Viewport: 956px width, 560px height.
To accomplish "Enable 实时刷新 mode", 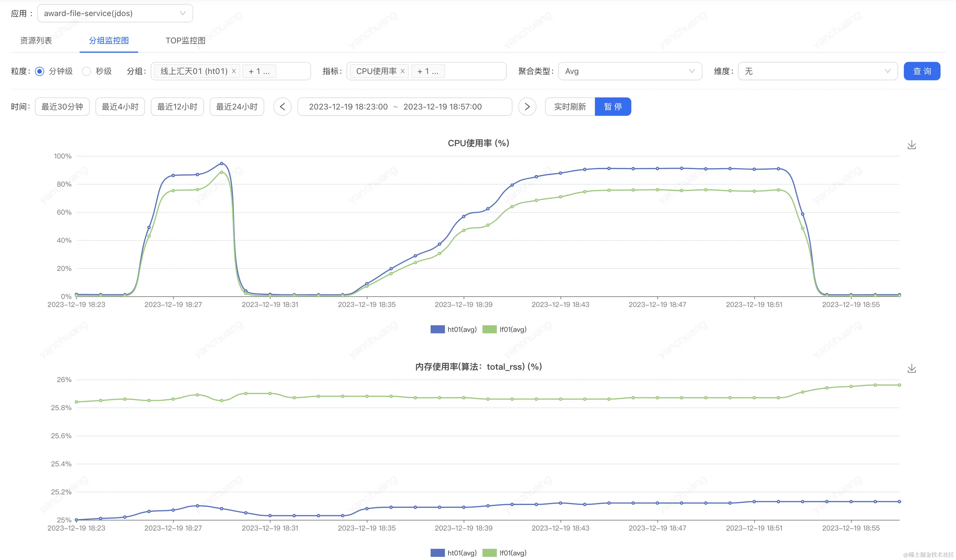I will coord(570,107).
